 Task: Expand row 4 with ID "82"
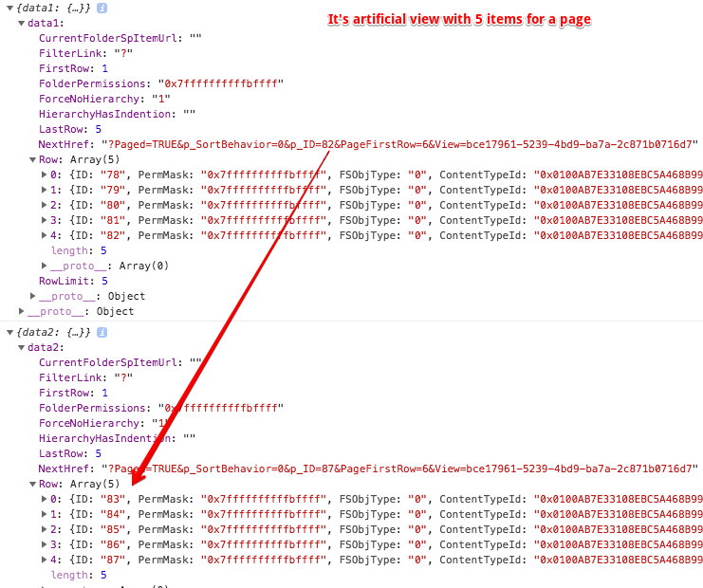click(44, 235)
